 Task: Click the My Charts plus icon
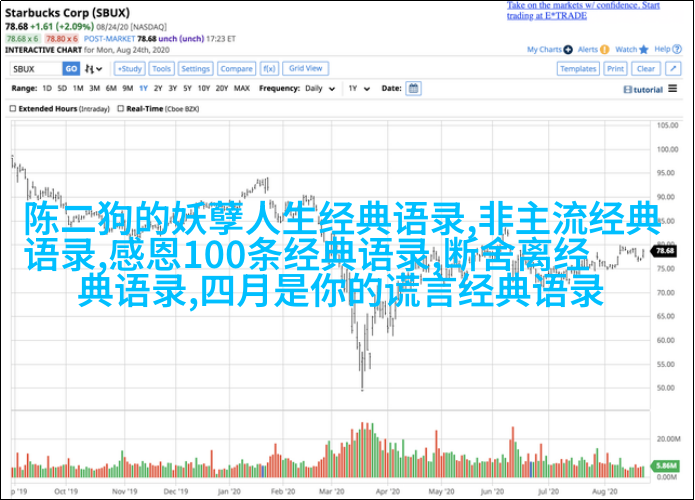tap(568, 50)
